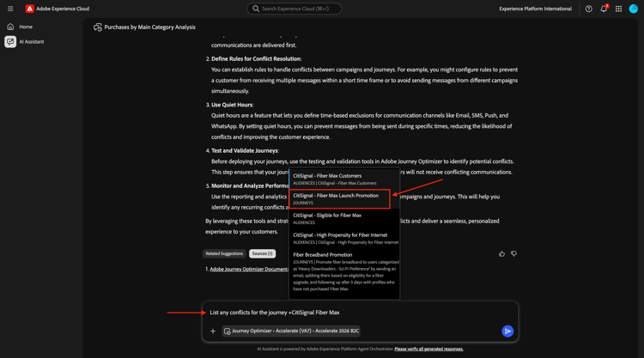This screenshot has width=644, height=358.
Task: Choose CitiSignal - Fiber Max Launch Promotion journey
Action: point(339,198)
